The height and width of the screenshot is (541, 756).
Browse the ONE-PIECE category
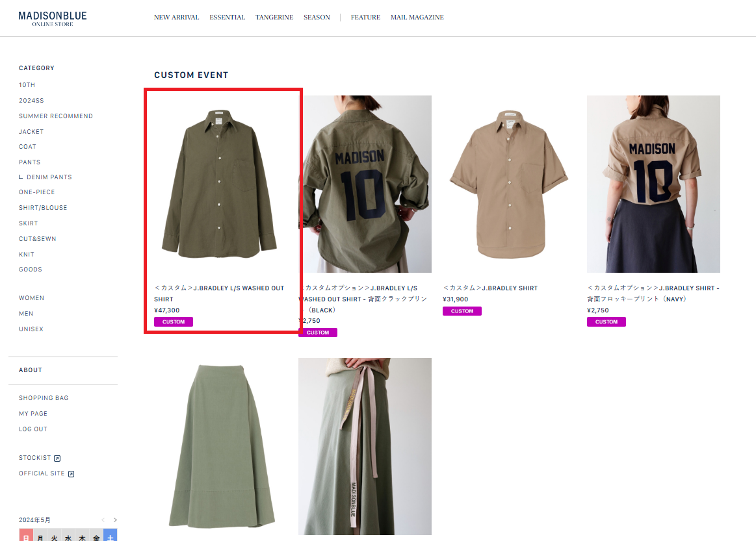coord(36,192)
